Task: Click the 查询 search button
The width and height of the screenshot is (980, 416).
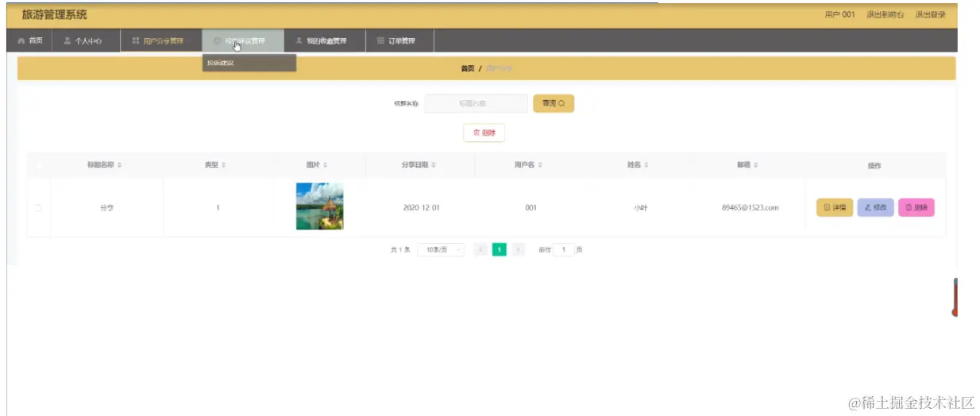Action: [554, 103]
